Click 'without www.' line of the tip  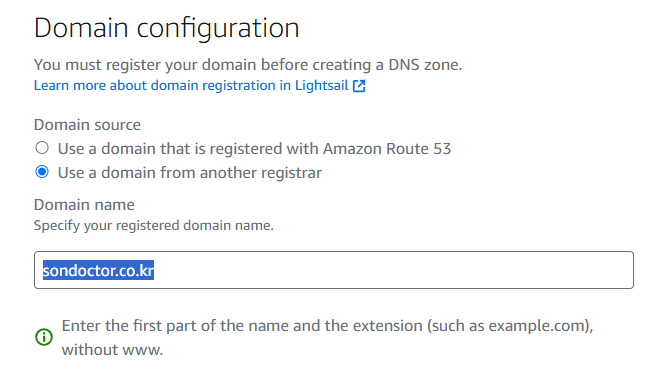point(112,350)
